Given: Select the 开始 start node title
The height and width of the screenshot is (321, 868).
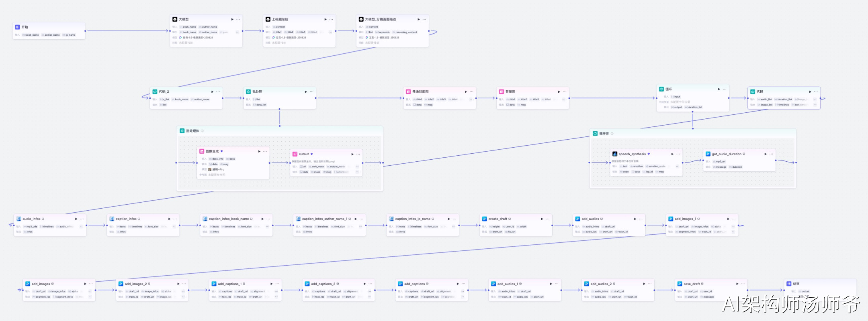Looking at the screenshot, I should pos(25,27).
